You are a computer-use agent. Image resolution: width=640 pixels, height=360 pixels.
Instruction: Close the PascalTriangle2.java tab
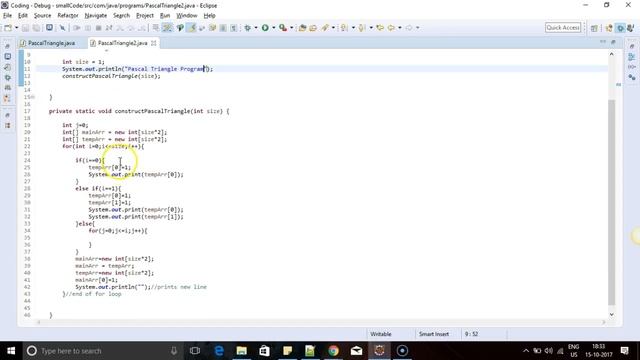tap(153, 43)
